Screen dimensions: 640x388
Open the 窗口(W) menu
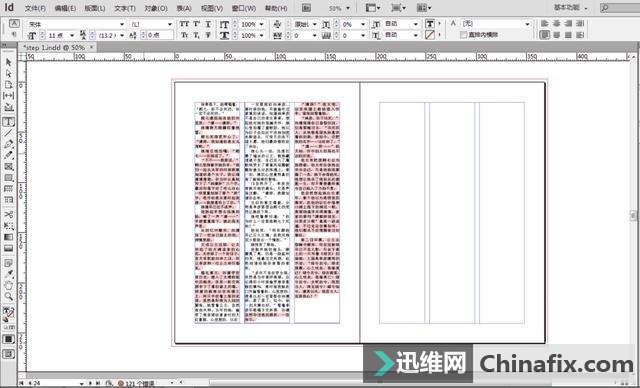(x=244, y=8)
